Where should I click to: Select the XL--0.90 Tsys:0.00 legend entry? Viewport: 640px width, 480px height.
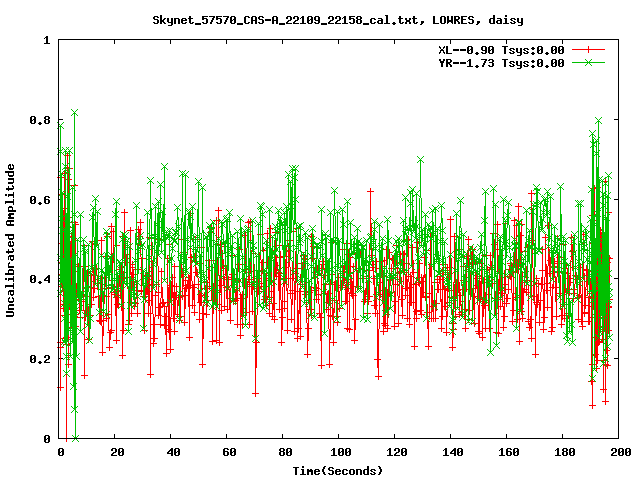click(x=501, y=50)
